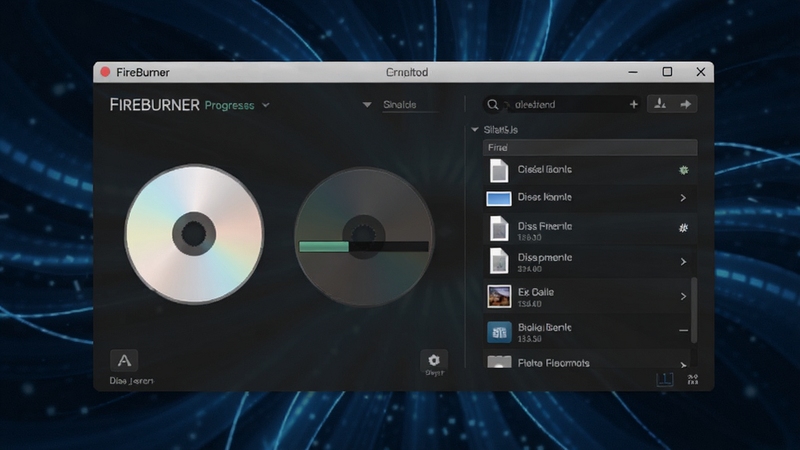Select the Flelte Fleornots row text
The width and height of the screenshot is (800, 450).
point(554,363)
